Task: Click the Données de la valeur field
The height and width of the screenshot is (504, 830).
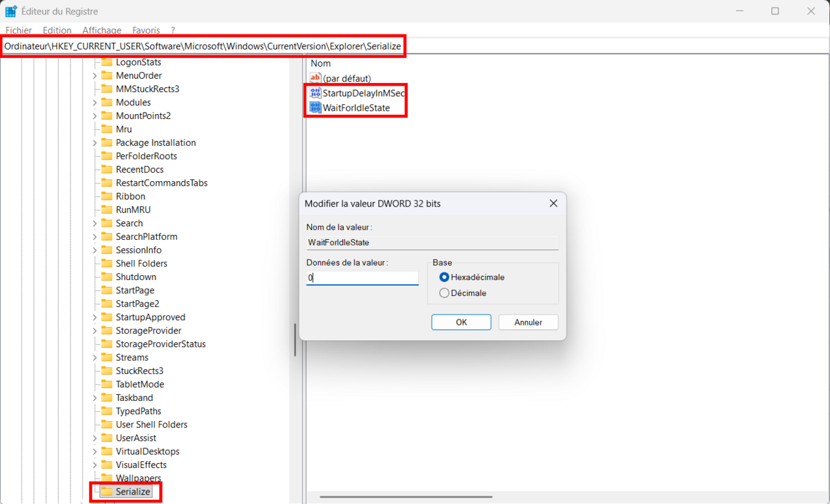Action: [362, 278]
